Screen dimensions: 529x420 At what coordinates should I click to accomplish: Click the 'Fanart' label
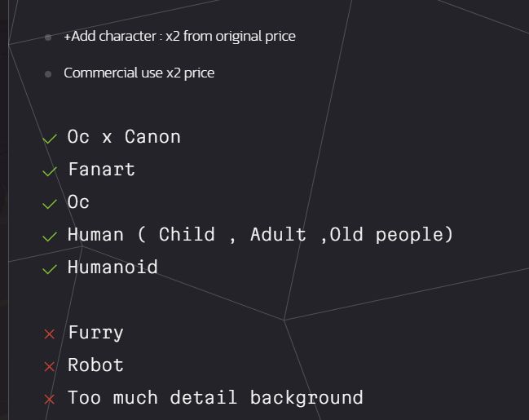[x=102, y=170]
